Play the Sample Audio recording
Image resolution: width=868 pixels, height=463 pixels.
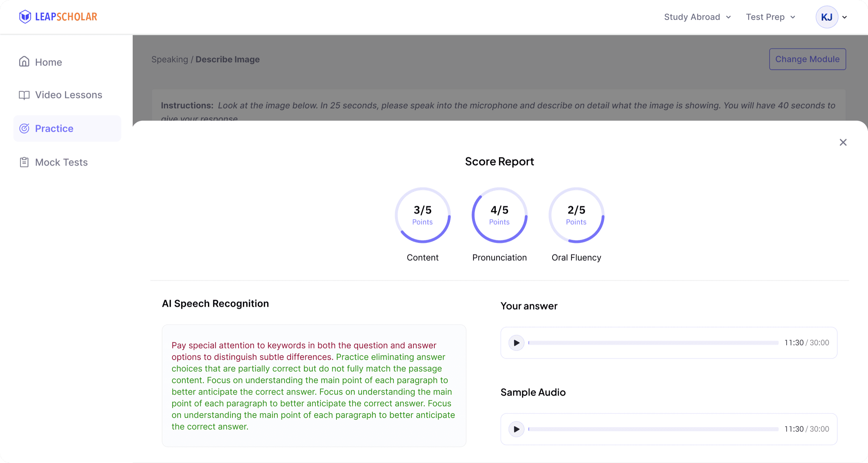pos(516,429)
